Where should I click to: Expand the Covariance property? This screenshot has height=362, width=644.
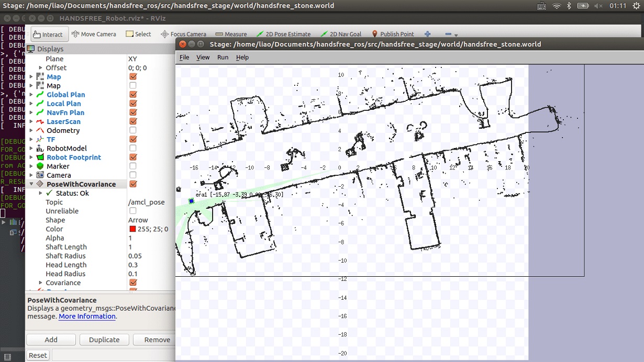[x=40, y=283]
